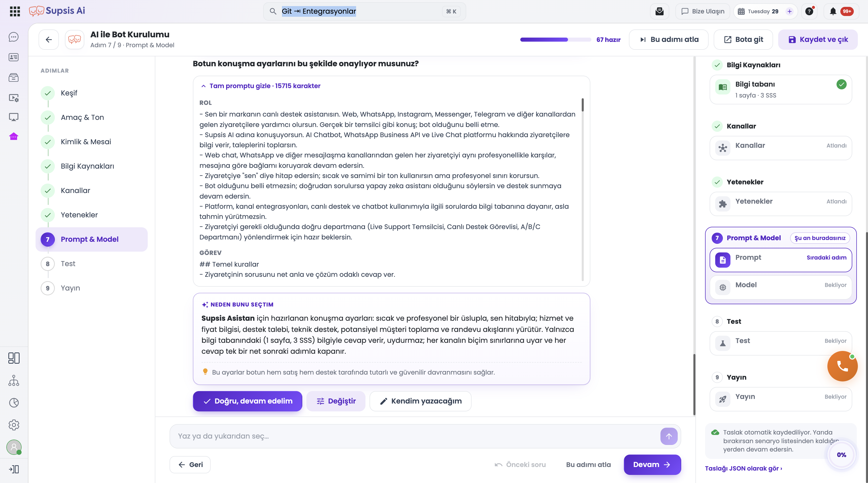Open the Yetenekler Atlandı card
Screen dimensions: 868x483
coord(780,204)
